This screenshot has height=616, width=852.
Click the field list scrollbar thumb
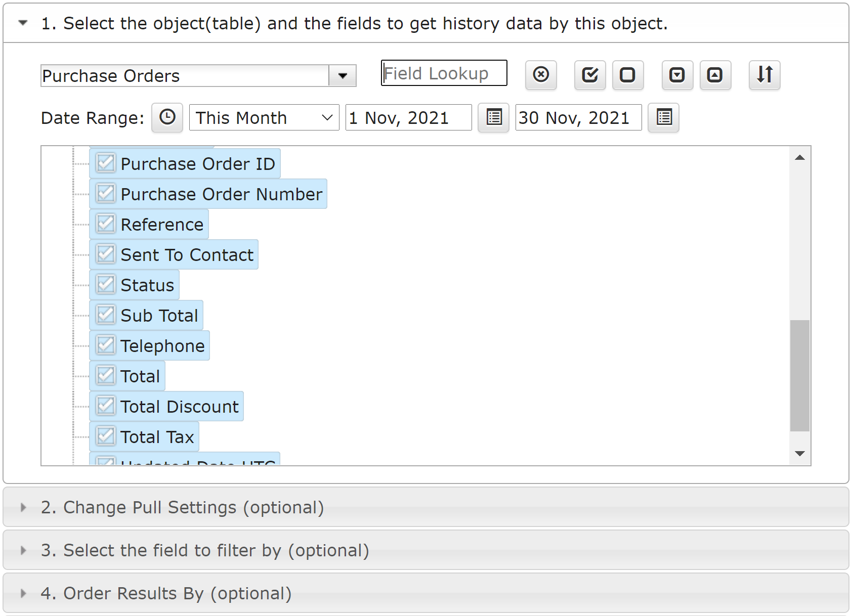(799, 375)
